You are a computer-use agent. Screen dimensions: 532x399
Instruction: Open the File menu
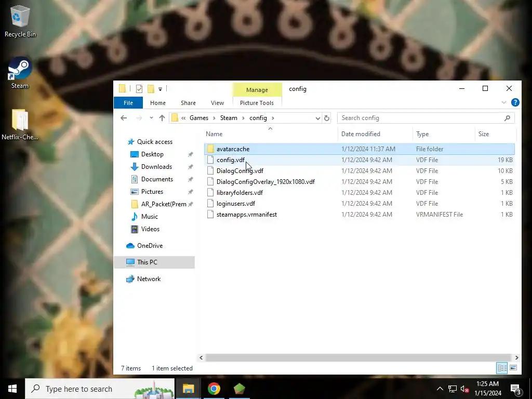click(128, 103)
